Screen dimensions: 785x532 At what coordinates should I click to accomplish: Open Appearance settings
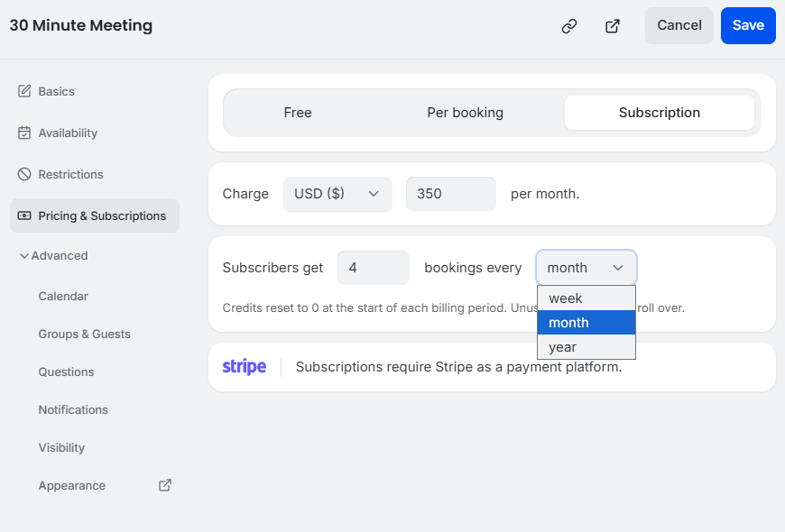point(71,485)
